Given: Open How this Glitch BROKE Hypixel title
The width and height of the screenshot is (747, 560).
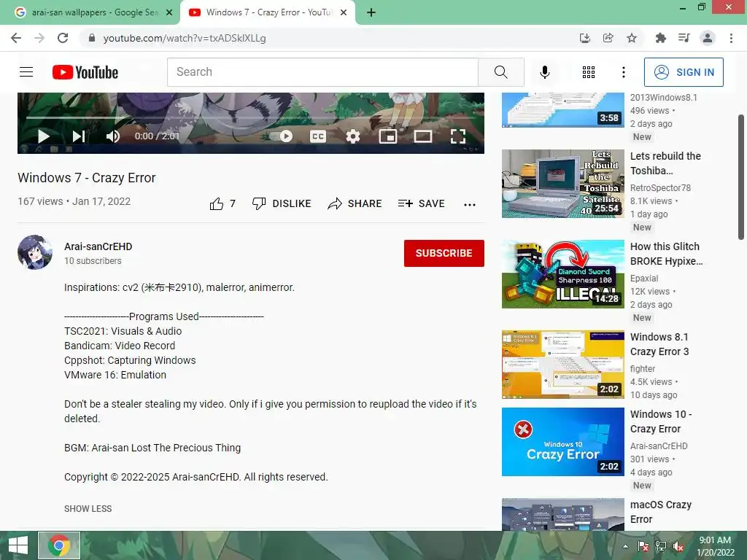Looking at the screenshot, I should click(666, 254).
